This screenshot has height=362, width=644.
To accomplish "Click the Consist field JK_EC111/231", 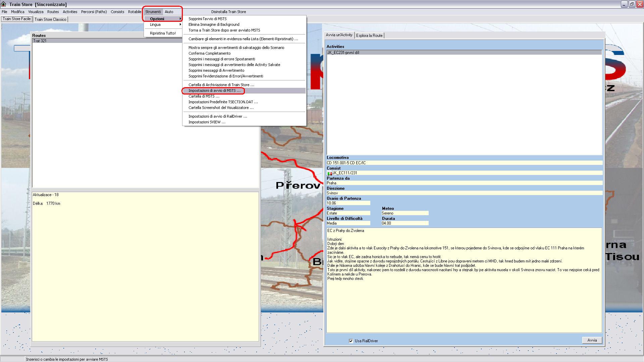I will pos(464,173).
